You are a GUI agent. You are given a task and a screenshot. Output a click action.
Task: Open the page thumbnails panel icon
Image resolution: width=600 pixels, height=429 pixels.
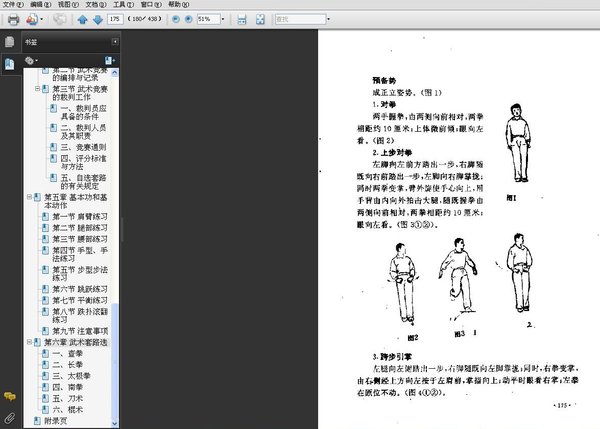(x=10, y=42)
